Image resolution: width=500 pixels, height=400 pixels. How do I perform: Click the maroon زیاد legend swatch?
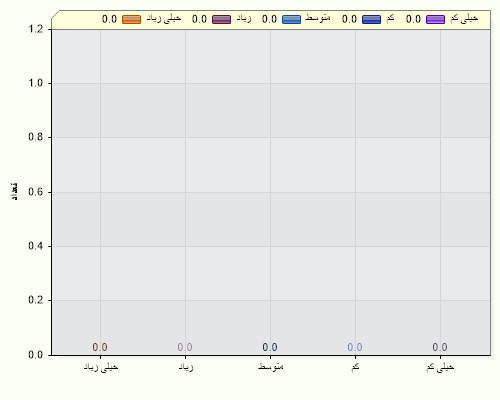point(221,19)
